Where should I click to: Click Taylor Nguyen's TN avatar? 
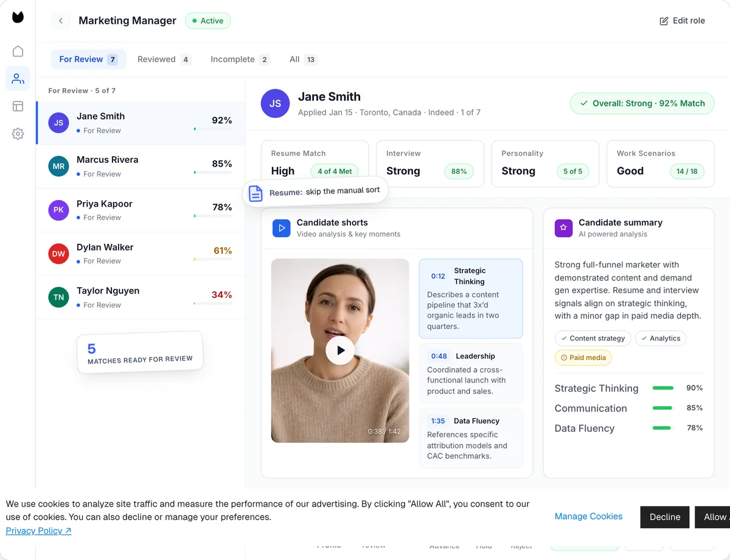[58, 297]
